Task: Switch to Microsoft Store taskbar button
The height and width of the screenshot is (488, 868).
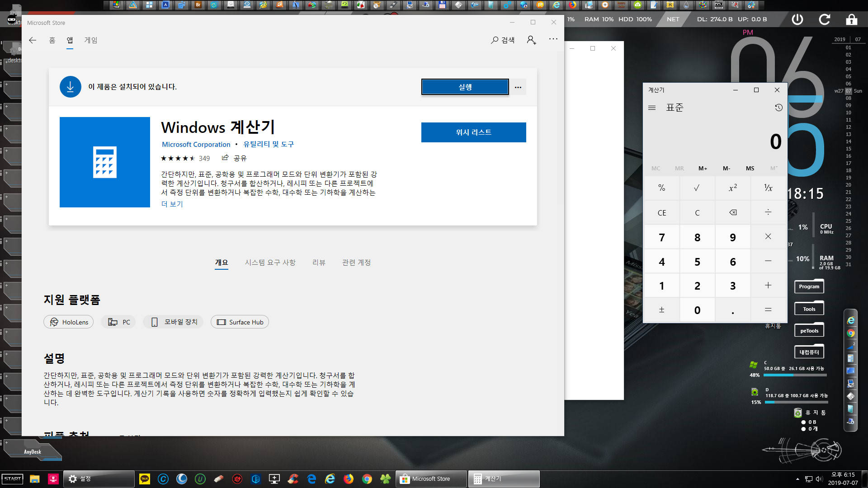Action: coord(431,479)
